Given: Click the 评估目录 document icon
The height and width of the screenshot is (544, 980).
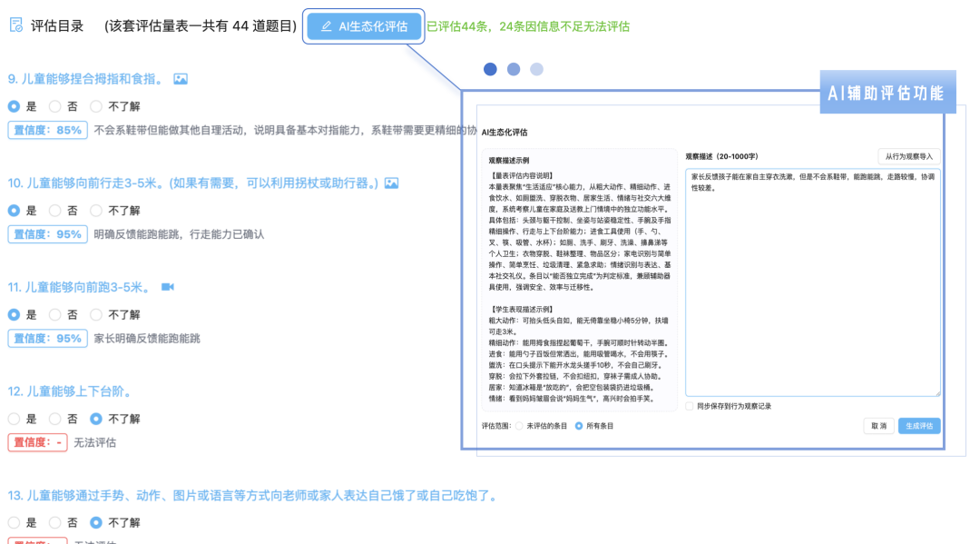Looking at the screenshot, I should (x=16, y=25).
